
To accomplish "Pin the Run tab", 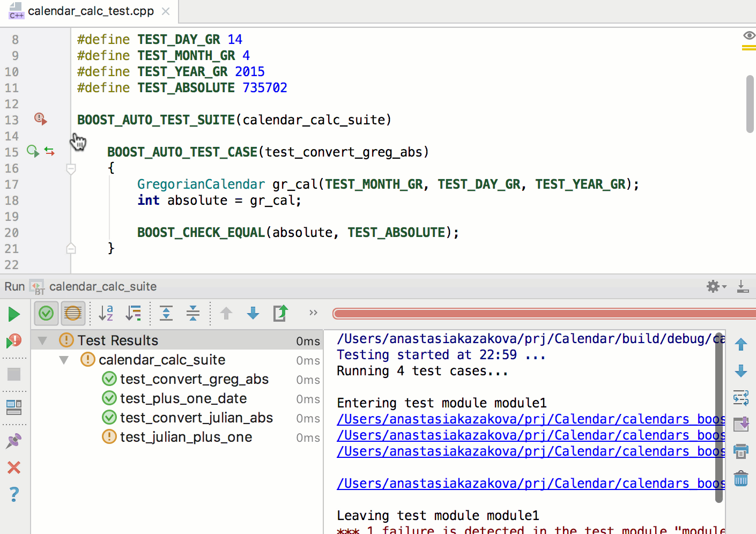I will [14, 441].
